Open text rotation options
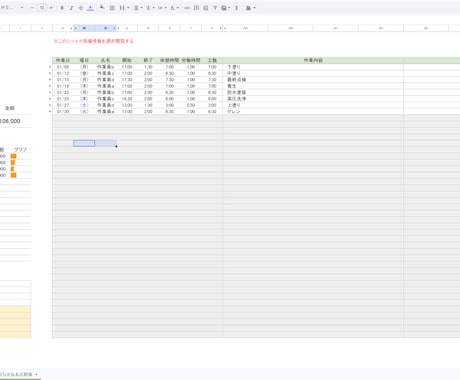This screenshot has width=460, height=380. [x=174, y=8]
